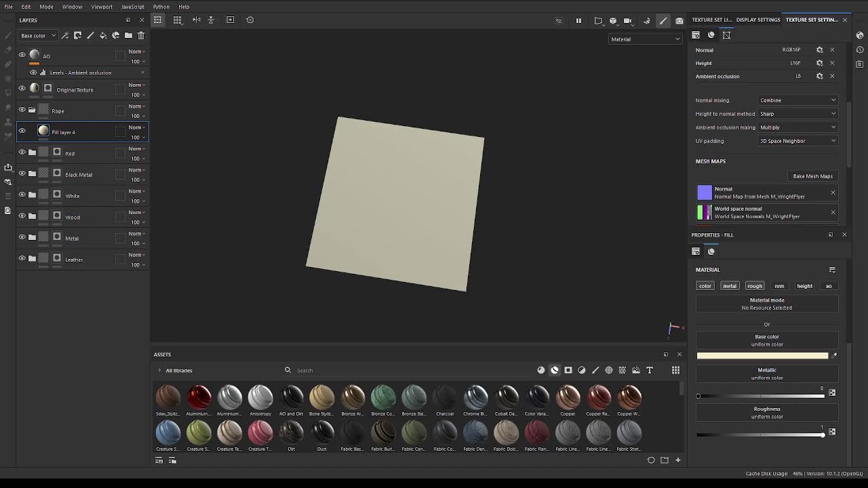Open the File menu
868x488 pixels.
coord(9,7)
